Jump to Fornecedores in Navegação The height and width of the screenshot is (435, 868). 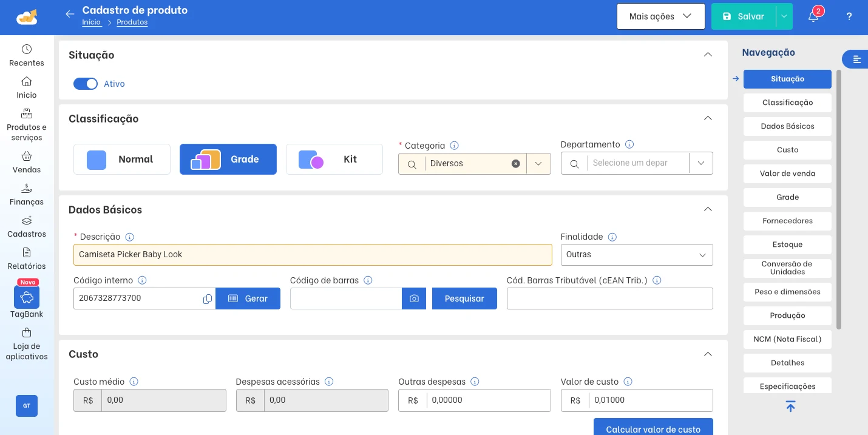click(x=787, y=221)
